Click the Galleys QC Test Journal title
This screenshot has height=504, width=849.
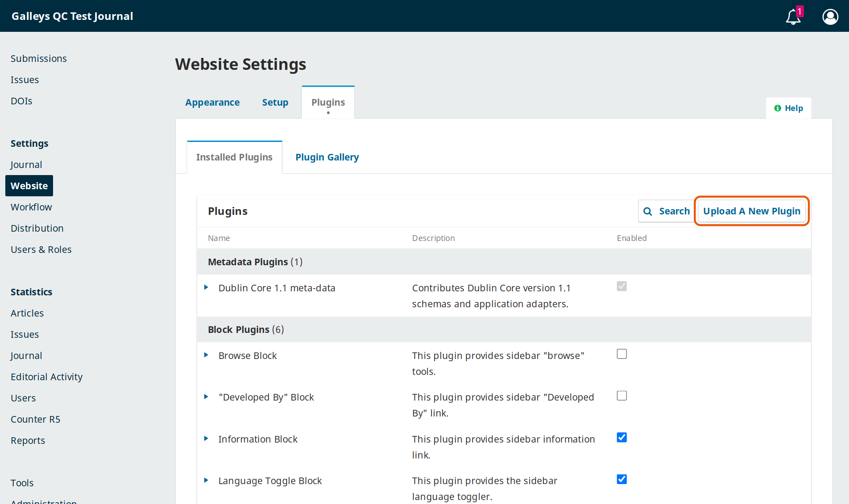(72, 16)
